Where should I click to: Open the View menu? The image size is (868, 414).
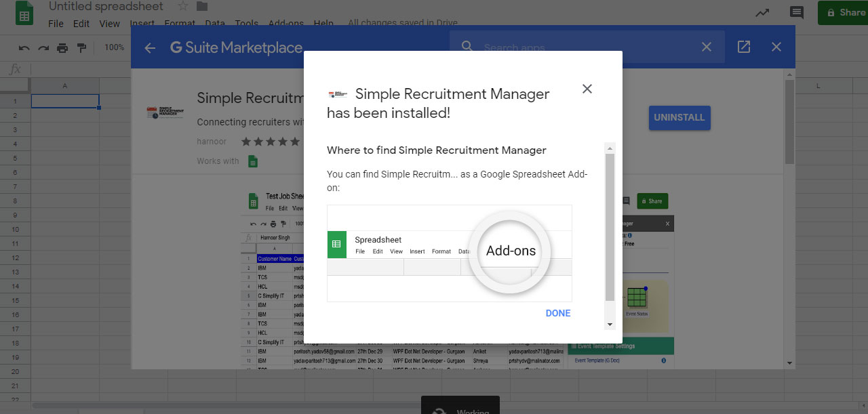pos(109,23)
